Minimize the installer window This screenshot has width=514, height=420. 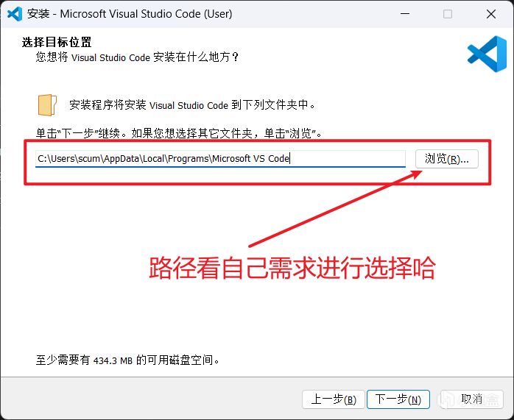tap(405, 14)
